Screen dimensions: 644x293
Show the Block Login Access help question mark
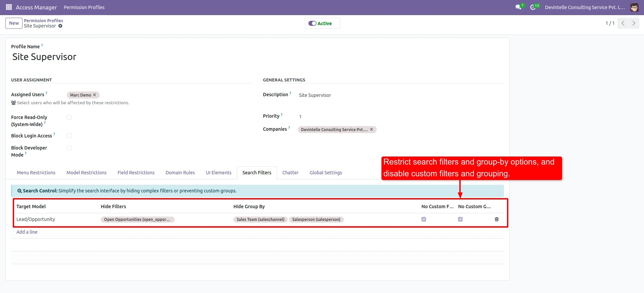[54, 134]
